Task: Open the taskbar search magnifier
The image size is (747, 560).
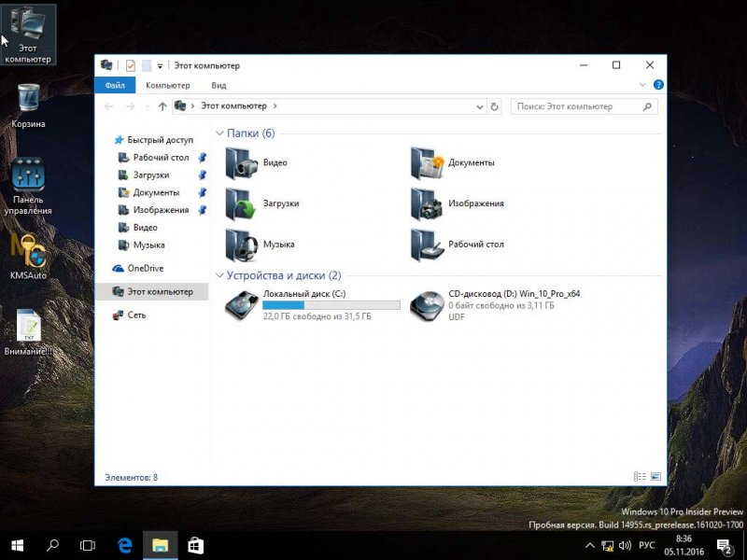Action: (x=52, y=545)
